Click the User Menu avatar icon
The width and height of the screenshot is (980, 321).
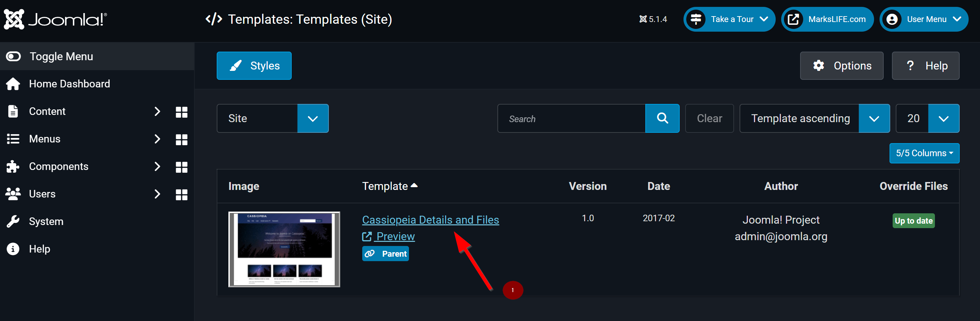pos(892,19)
